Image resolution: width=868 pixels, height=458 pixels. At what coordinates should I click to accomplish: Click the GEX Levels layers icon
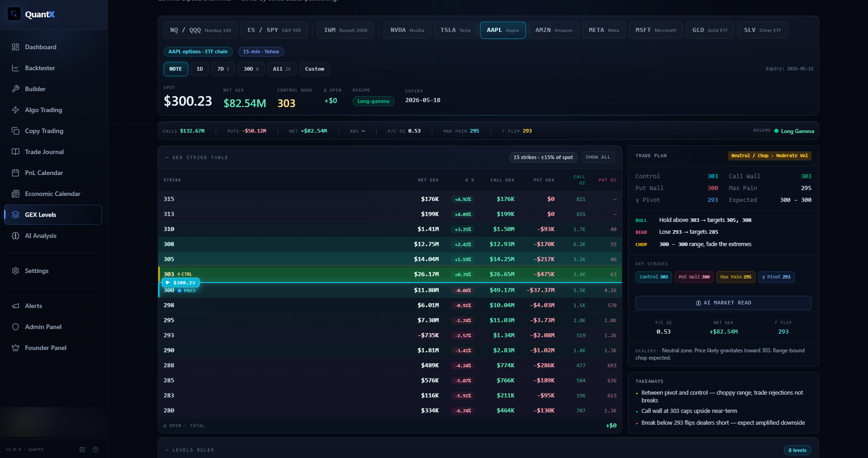[x=15, y=215]
